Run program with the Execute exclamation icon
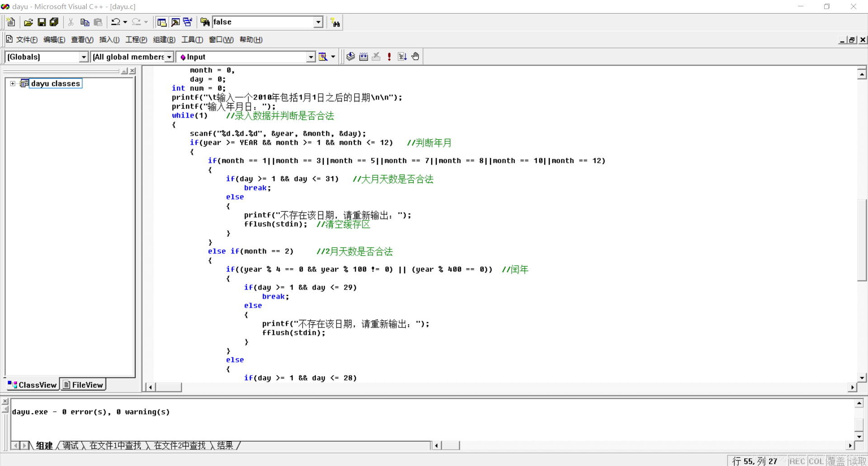The height and width of the screenshot is (466, 868). coord(389,57)
